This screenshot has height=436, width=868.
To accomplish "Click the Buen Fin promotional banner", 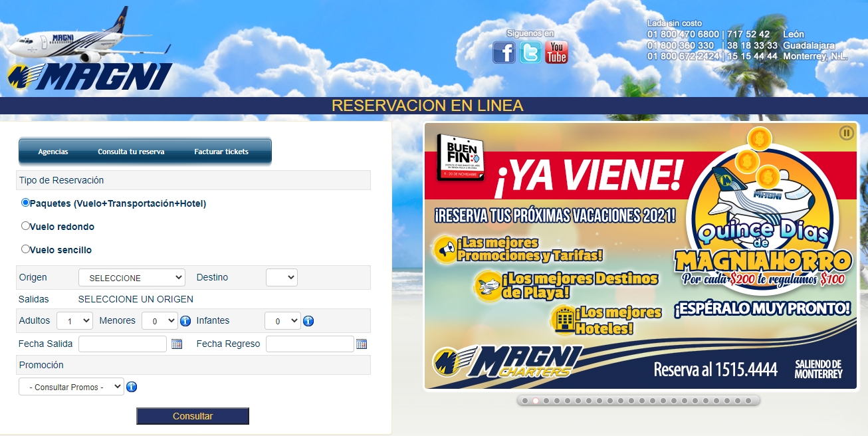I will (x=641, y=256).
